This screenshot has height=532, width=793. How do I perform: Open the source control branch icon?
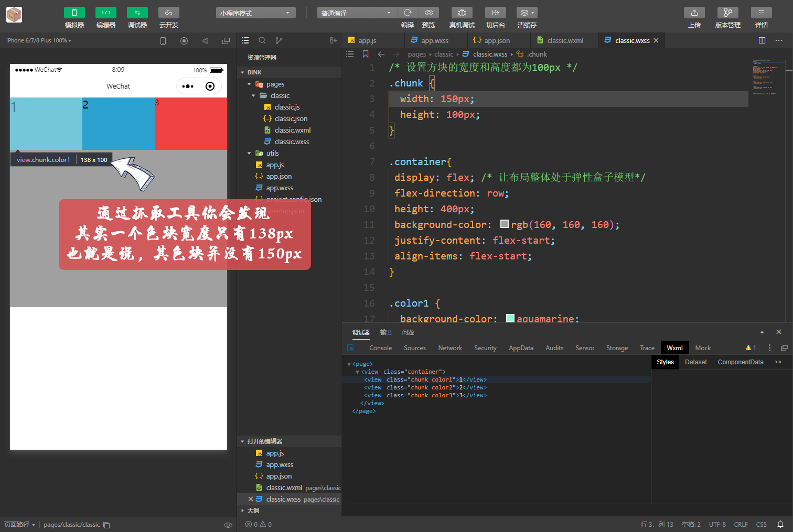(x=279, y=40)
